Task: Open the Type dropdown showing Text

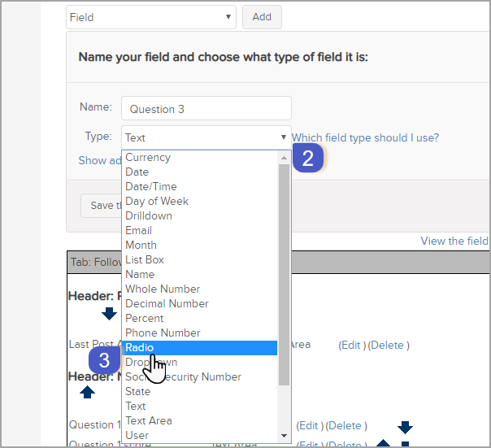Action: 206,137
